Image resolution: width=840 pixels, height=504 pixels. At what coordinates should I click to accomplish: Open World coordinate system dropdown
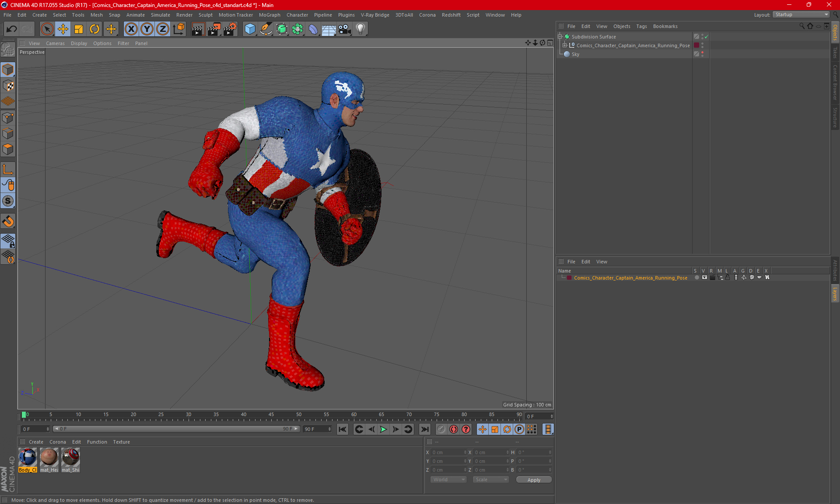pyautogui.click(x=449, y=479)
